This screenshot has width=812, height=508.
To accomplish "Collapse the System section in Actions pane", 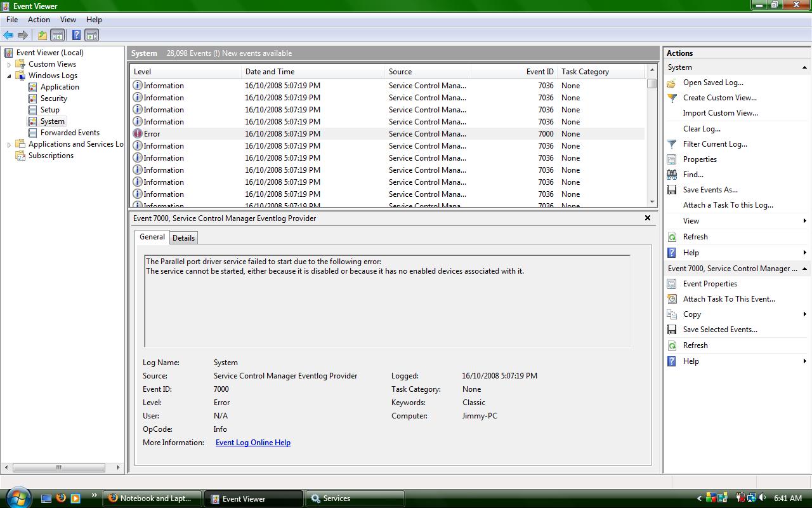I will (804, 67).
